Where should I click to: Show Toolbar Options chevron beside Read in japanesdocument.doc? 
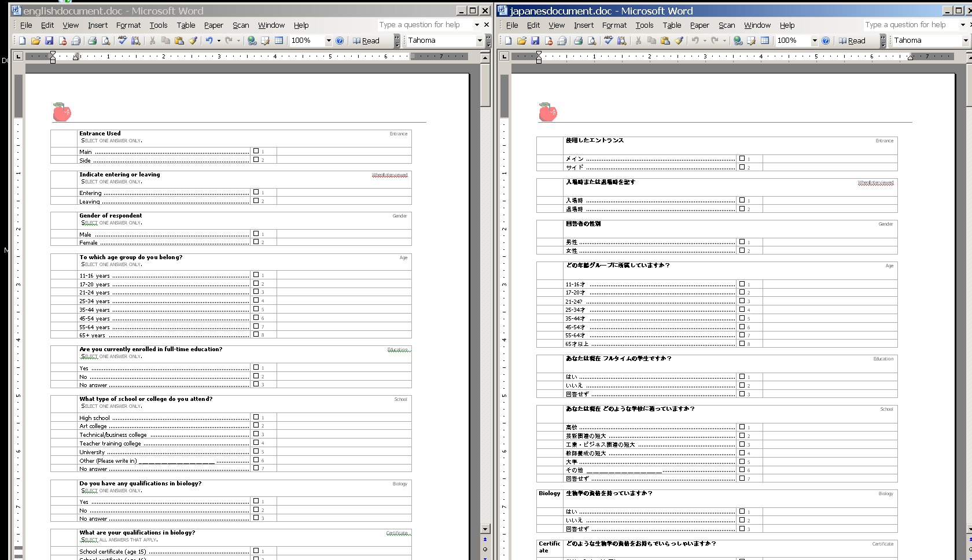pos(883,40)
